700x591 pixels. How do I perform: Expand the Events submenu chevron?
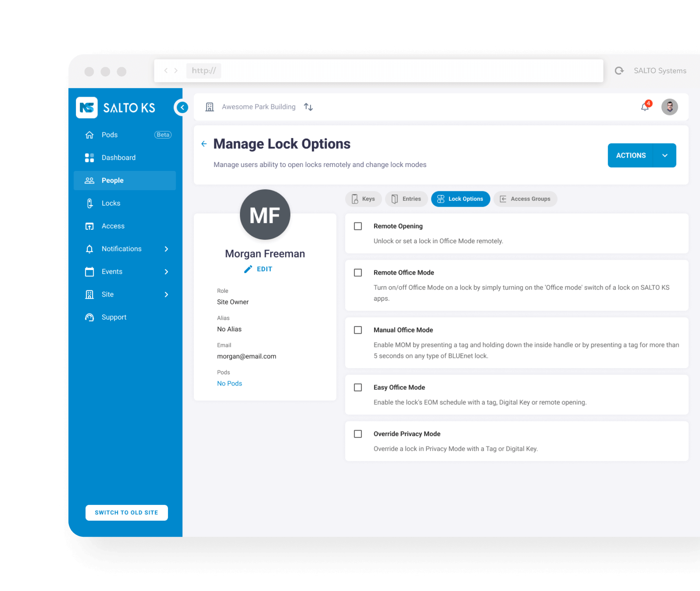coord(166,272)
